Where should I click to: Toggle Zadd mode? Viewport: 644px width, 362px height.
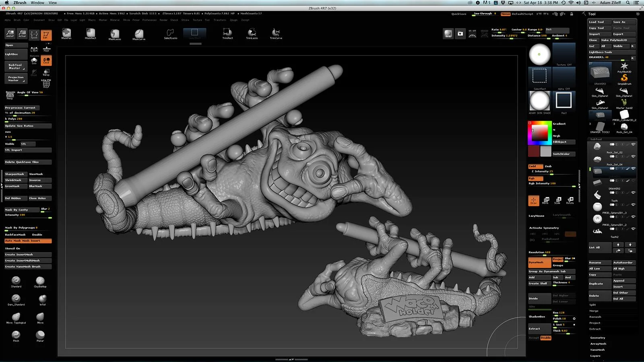coord(535,166)
